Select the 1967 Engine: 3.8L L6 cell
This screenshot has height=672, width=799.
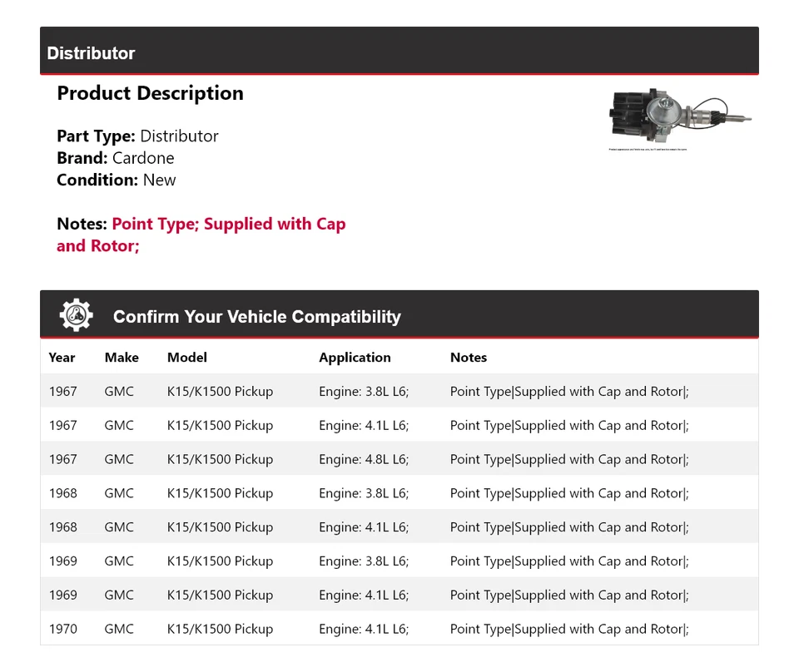coord(364,392)
